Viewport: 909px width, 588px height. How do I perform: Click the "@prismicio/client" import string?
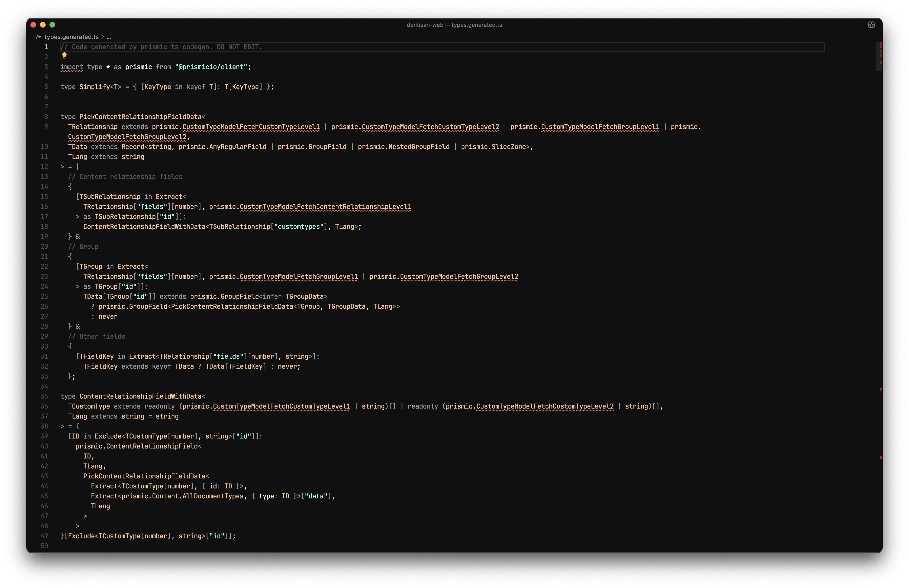click(x=211, y=67)
